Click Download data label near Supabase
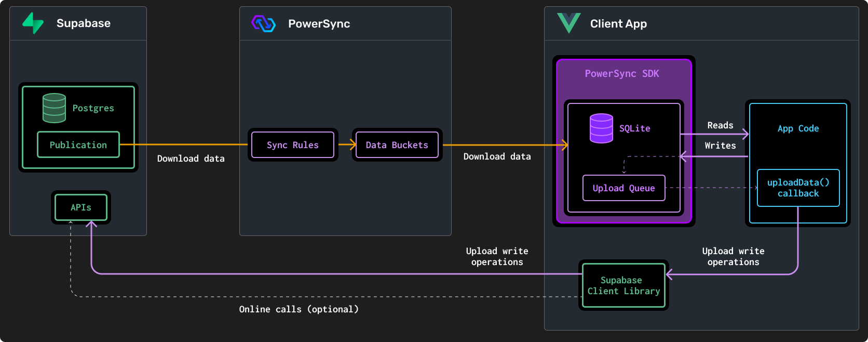 pos(191,159)
